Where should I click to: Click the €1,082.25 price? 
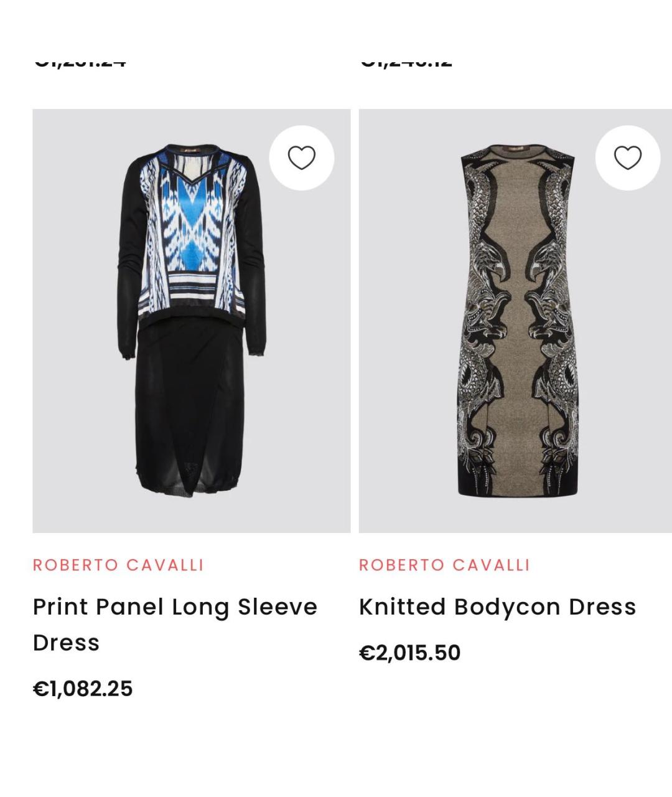(83, 689)
